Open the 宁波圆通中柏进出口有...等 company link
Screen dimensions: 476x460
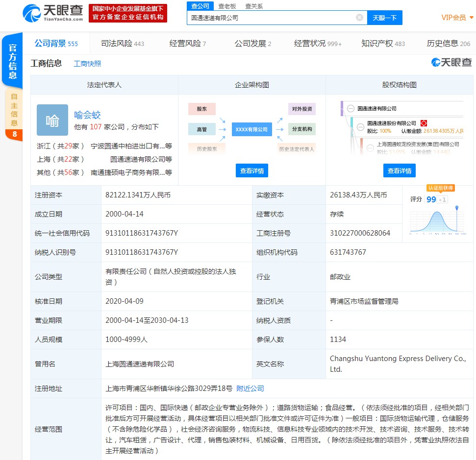(131, 146)
